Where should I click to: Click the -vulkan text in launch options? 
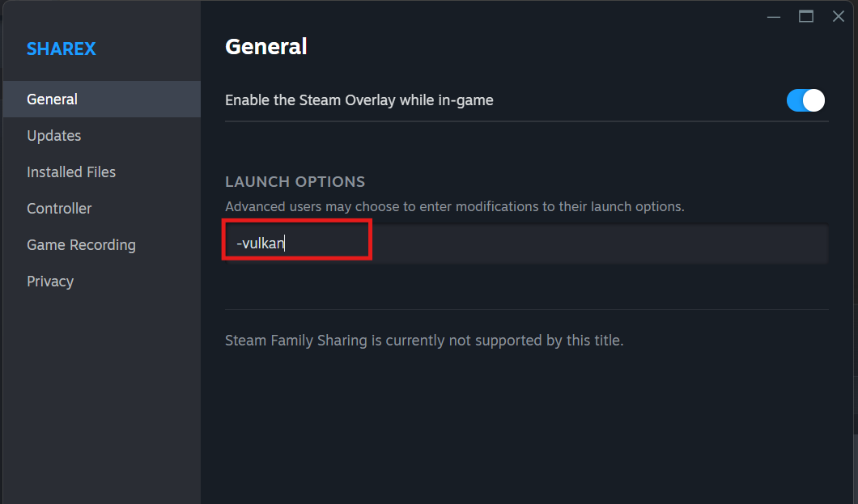[x=261, y=244]
